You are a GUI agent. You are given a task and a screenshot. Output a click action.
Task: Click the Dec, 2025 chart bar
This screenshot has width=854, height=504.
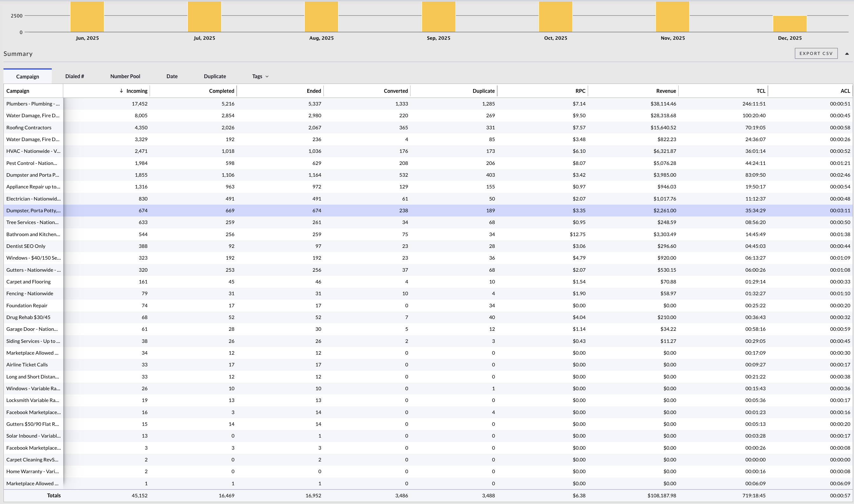[x=790, y=24]
